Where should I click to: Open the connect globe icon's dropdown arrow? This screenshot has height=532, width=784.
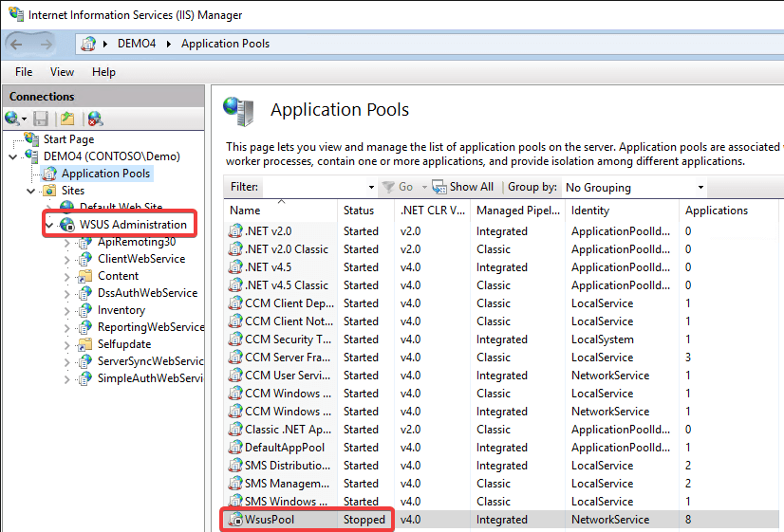24,119
